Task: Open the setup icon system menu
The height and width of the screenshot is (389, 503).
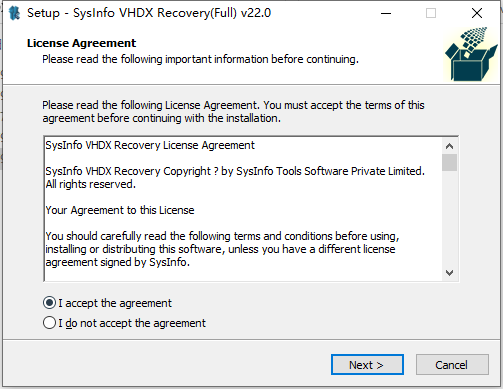Action: (x=14, y=13)
